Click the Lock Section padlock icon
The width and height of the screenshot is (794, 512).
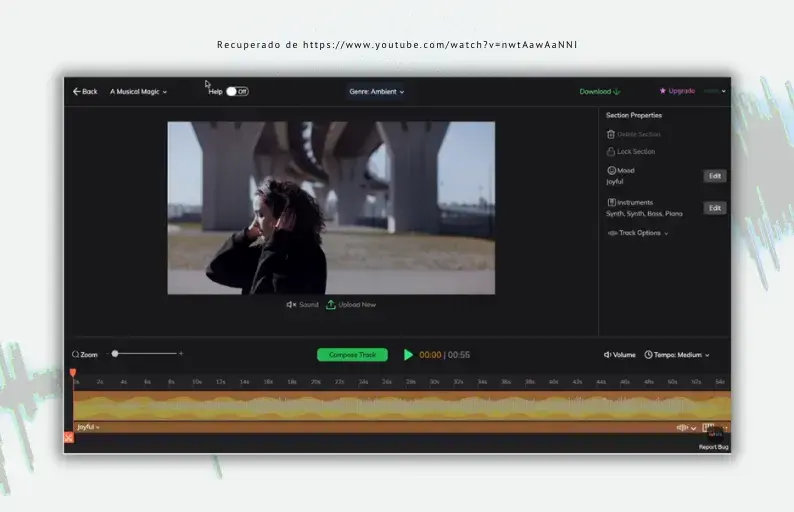coord(611,152)
